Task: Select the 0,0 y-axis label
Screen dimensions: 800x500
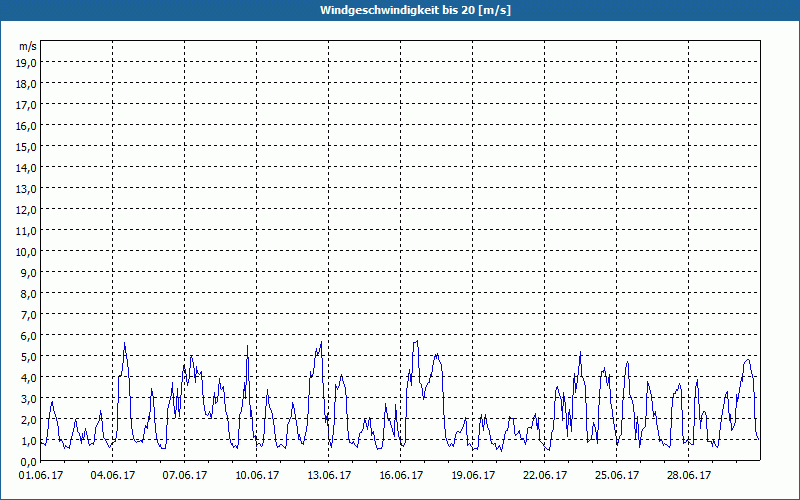Action: pyautogui.click(x=29, y=462)
